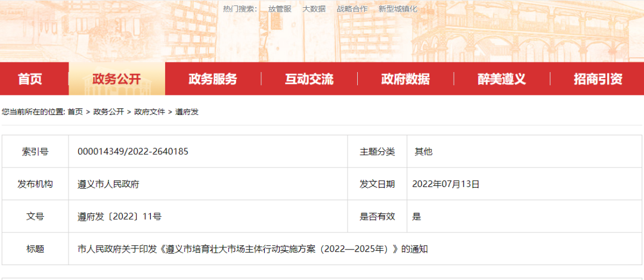Click the document title text in 标题 row
Screen dimensions: 644x280
point(253,249)
